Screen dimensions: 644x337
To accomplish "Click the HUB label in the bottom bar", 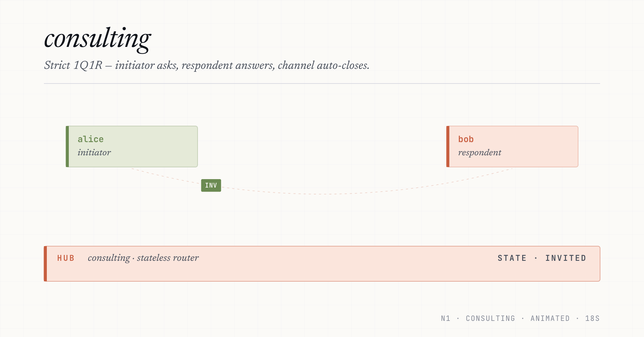I will (x=66, y=258).
